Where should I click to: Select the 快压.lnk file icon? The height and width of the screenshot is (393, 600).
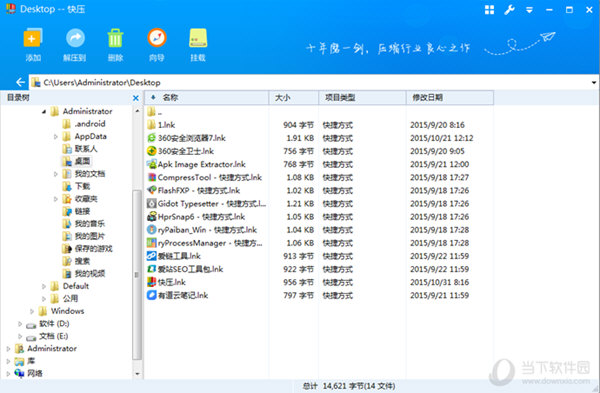coord(152,282)
